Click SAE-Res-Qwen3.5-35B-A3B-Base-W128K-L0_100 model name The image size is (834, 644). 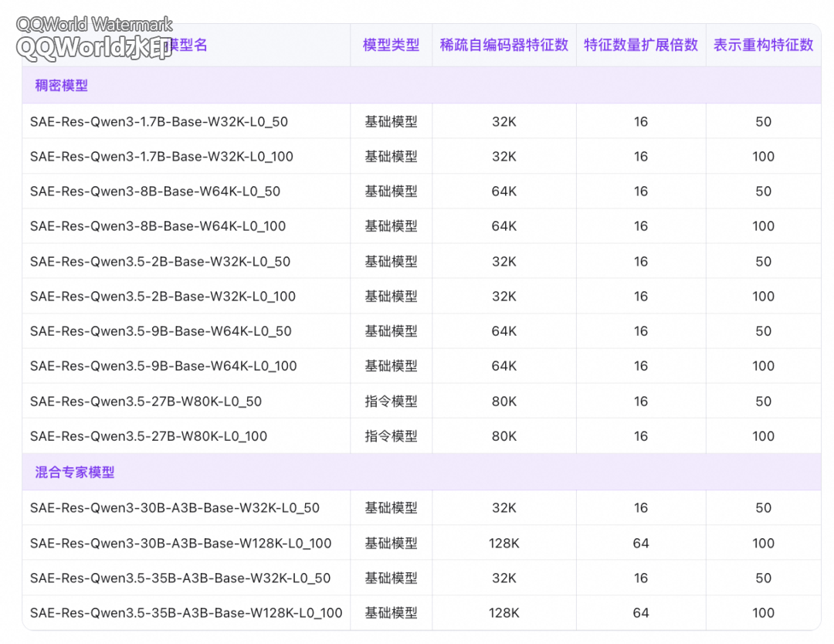click(x=186, y=612)
